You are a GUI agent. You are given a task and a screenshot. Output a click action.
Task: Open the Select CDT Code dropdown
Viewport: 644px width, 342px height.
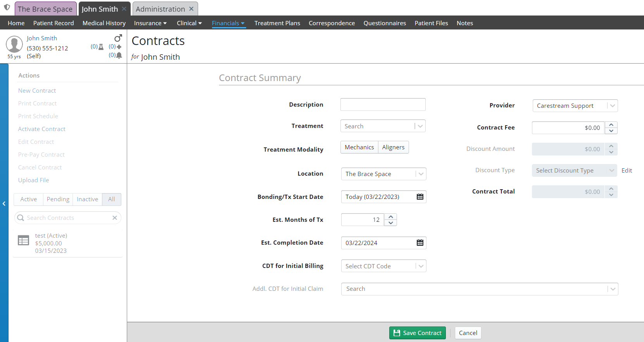[421, 266]
